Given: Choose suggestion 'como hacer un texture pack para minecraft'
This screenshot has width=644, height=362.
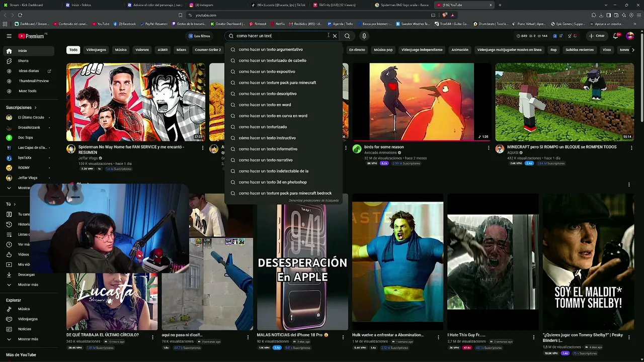Looking at the screenshot, I should pyautogui.click(x=284, y=82).
